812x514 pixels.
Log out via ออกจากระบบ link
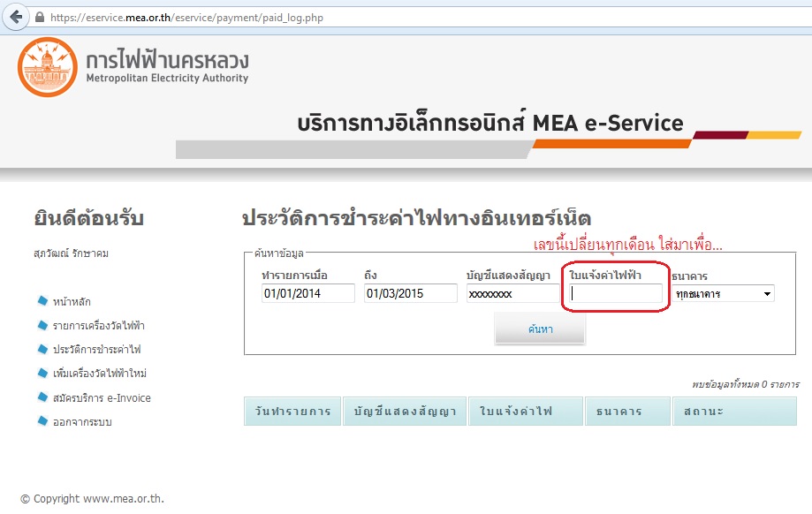pos(82,422)
